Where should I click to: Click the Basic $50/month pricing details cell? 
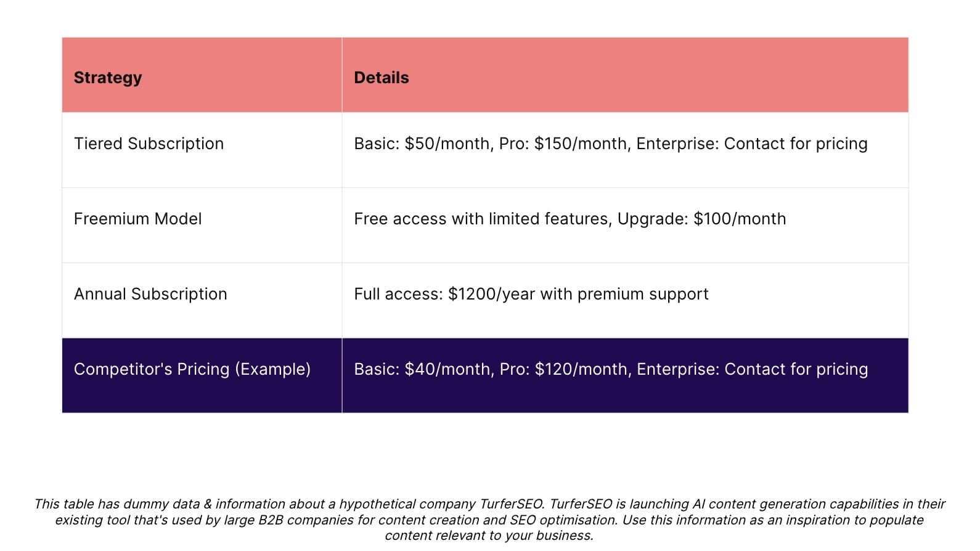[625, 150]
